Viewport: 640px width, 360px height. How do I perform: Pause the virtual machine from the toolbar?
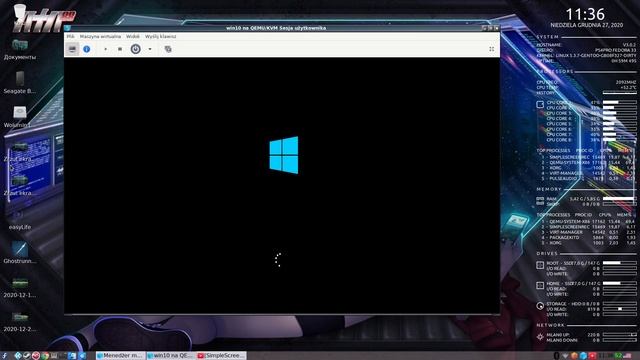pyautogui.click(x=120, y=49)
